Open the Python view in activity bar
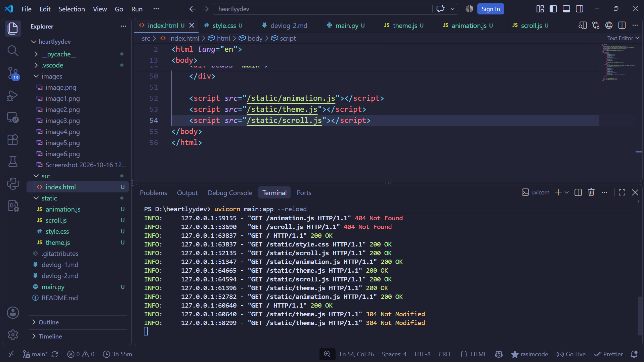The height and width of the screenshot is (362, 644). click(13, 184)
